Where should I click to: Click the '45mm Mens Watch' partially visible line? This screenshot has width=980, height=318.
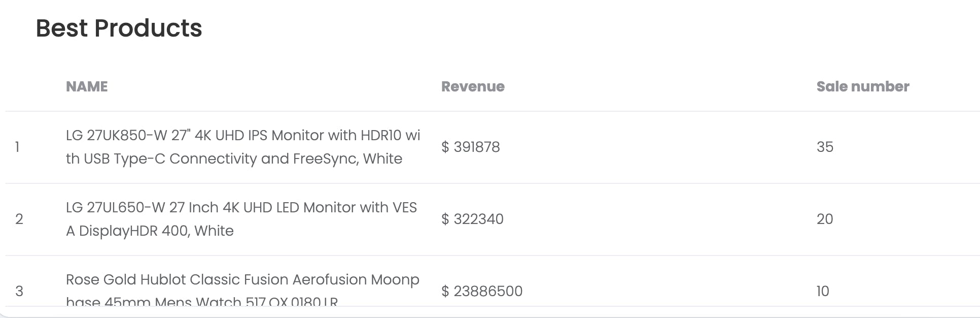point(173,302)
